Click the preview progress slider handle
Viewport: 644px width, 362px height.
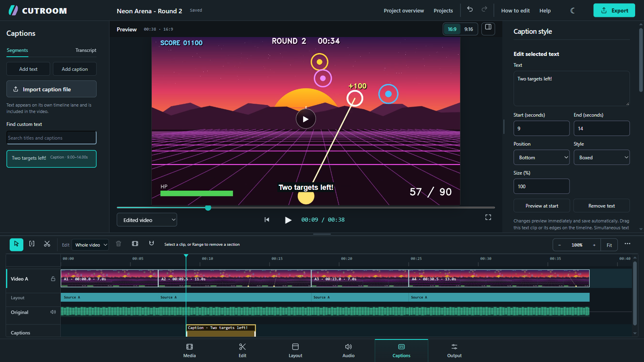[x=208, y=208]
